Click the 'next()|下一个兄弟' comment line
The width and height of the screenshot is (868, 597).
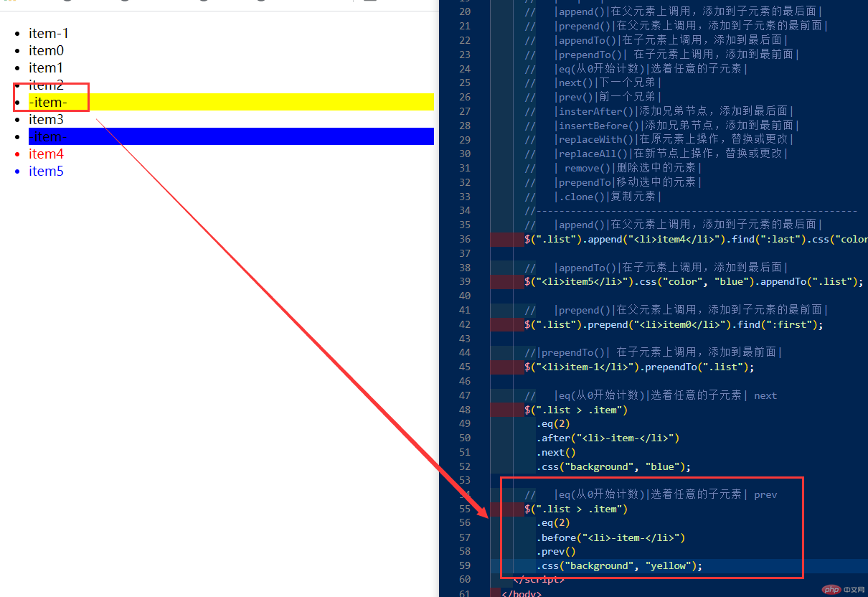(593, 83)
